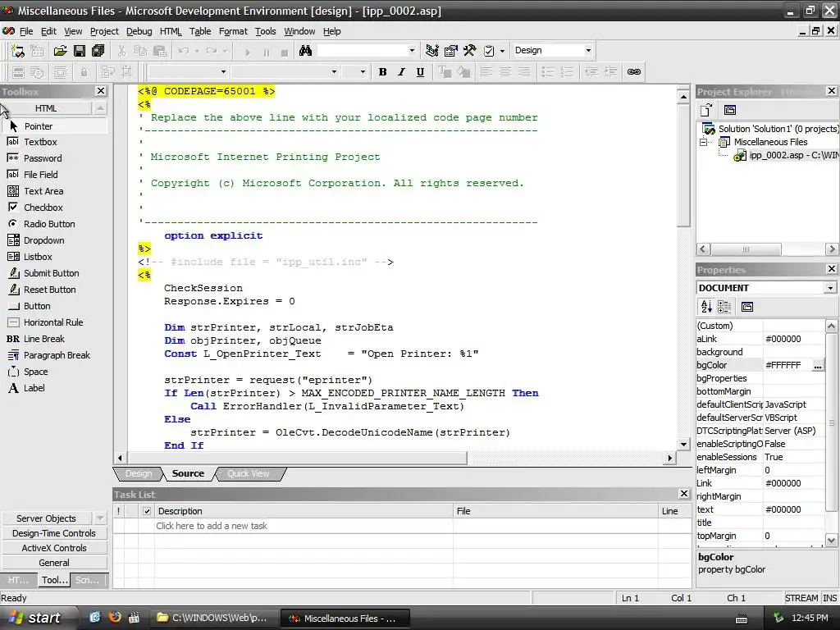840x630 pixels.
Task: Toggle Bold formatting button
Action: [382, 72]
